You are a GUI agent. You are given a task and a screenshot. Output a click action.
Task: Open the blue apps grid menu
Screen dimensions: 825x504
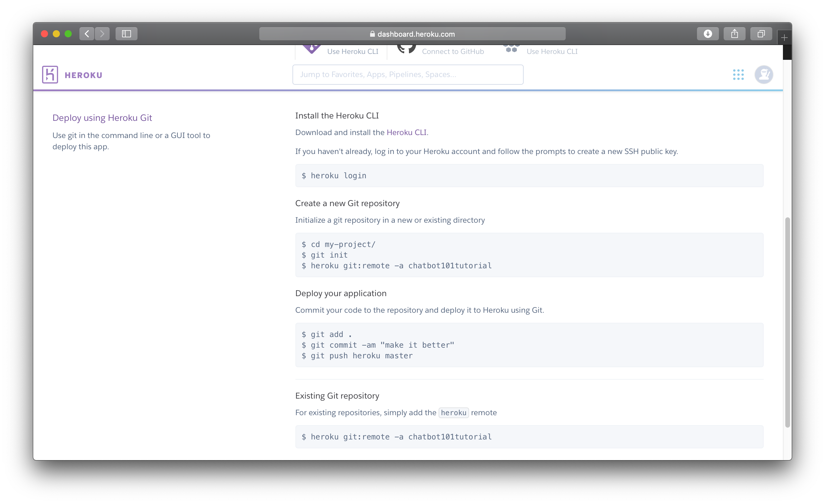pyautogui.click(x=738, y=74)
